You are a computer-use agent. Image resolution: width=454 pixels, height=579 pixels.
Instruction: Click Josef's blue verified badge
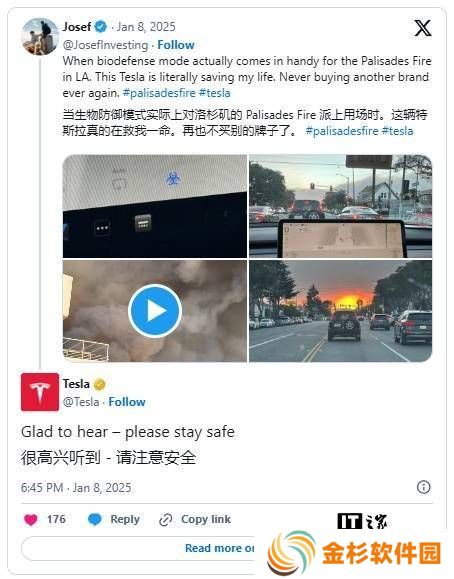click(100, 27)
